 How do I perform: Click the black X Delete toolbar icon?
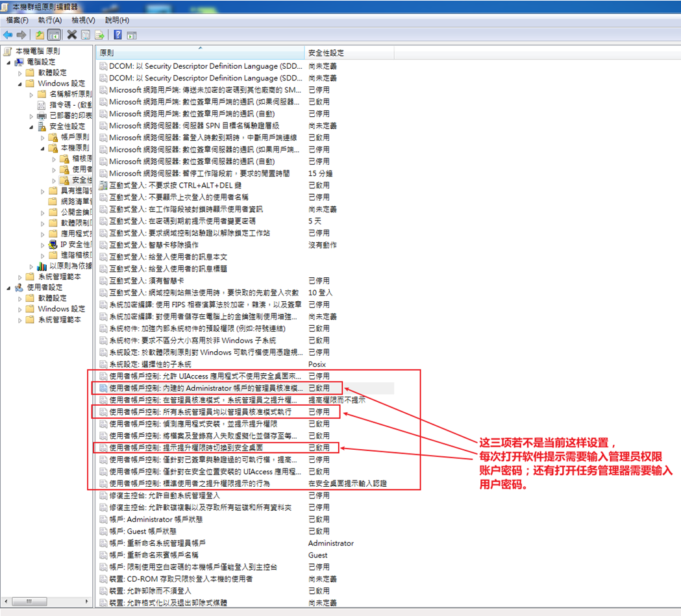(72, 35)
